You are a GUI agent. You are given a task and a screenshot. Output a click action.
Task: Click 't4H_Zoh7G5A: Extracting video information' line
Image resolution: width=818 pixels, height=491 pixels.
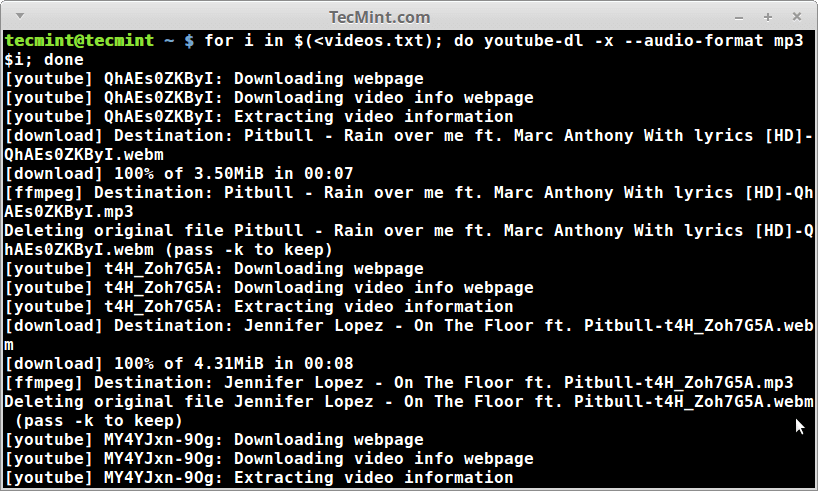click(x=259, y=306)
